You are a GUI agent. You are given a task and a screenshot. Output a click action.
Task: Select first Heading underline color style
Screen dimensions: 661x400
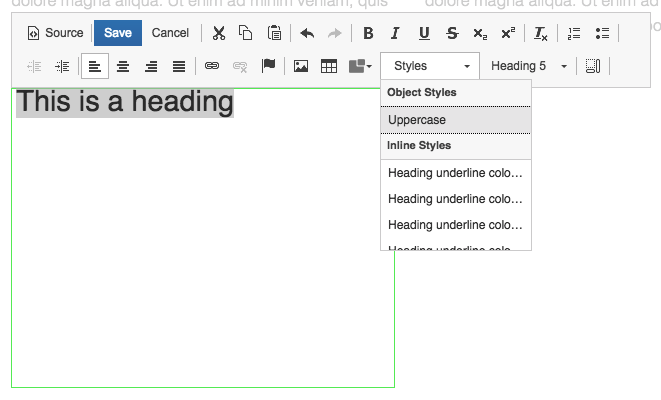456,173
